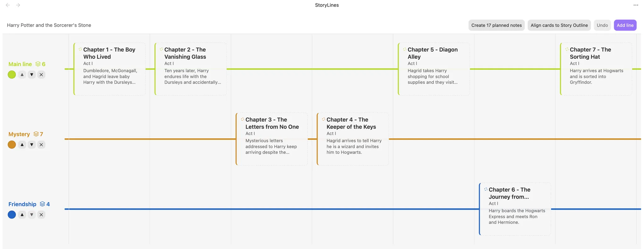
Task: Navigate forward with the right arrow
Action: (x=18, y=5)
